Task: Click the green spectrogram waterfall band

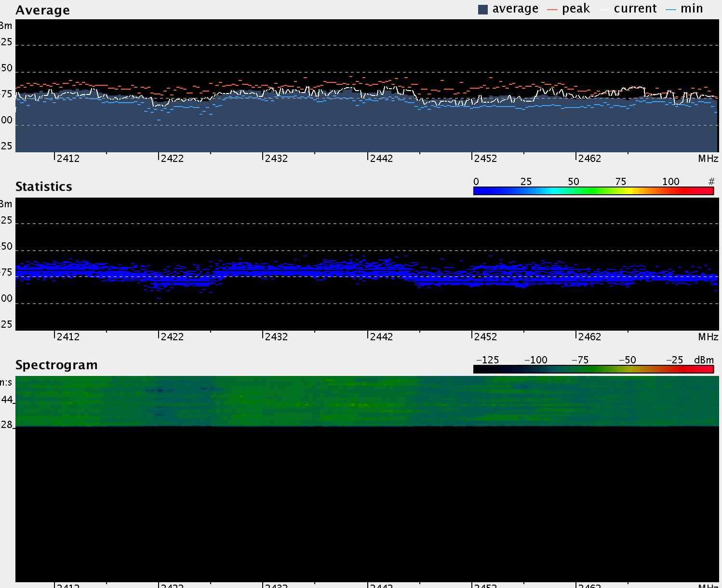Action: [x=366, y=401]
